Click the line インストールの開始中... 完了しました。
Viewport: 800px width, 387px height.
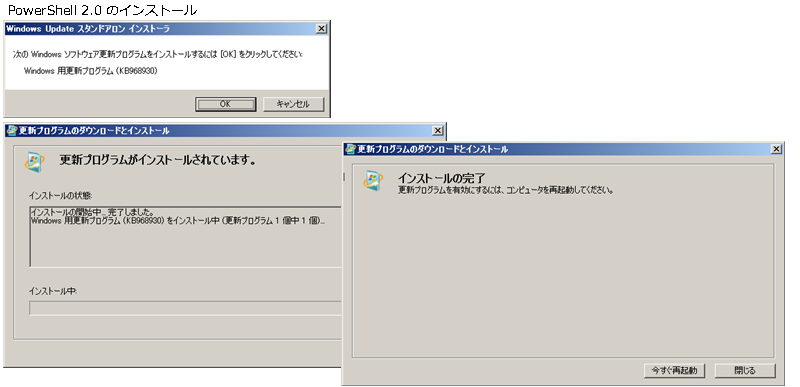pyautogui.click(x=92, y=212)
